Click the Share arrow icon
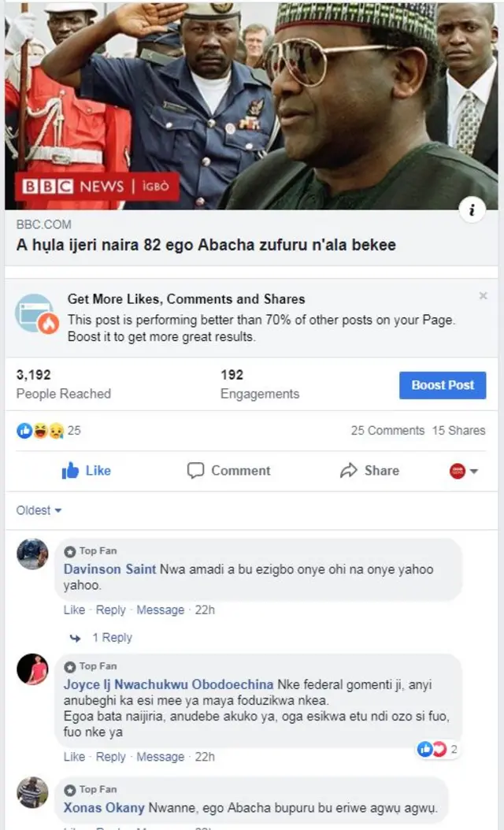Screen dimensions: 504x830 click(x=349, y=470)
